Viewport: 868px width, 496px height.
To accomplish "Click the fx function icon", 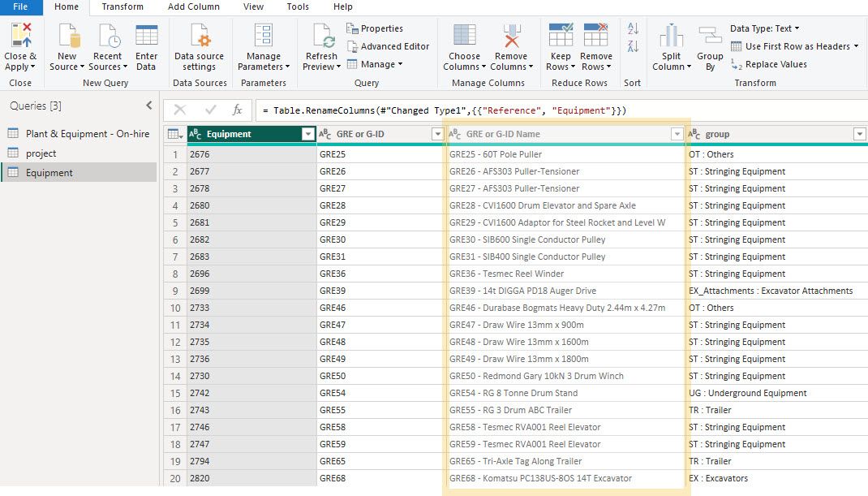I will pyautogui.click(x=237, y=110).
